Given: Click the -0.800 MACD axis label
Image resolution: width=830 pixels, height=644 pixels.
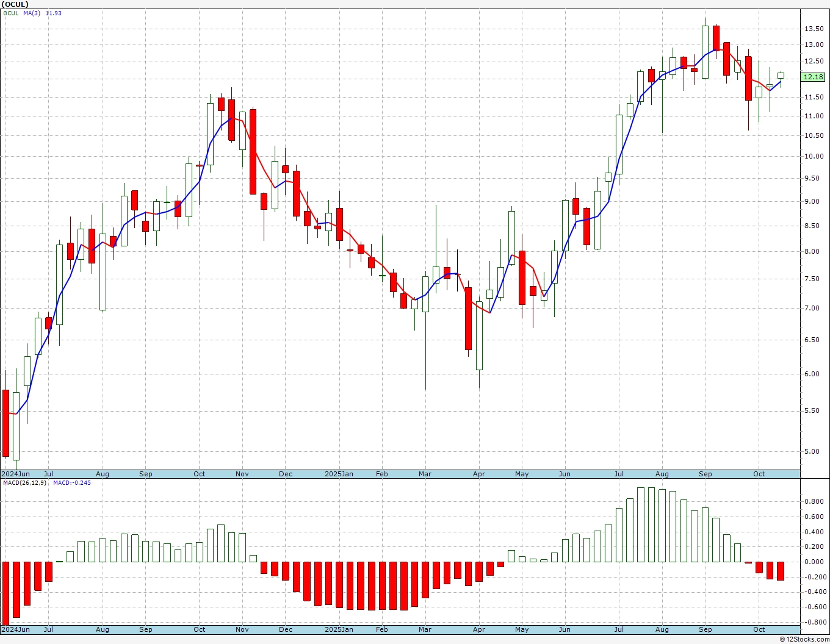Looking at the screenshot, I should tap(814, 622).
